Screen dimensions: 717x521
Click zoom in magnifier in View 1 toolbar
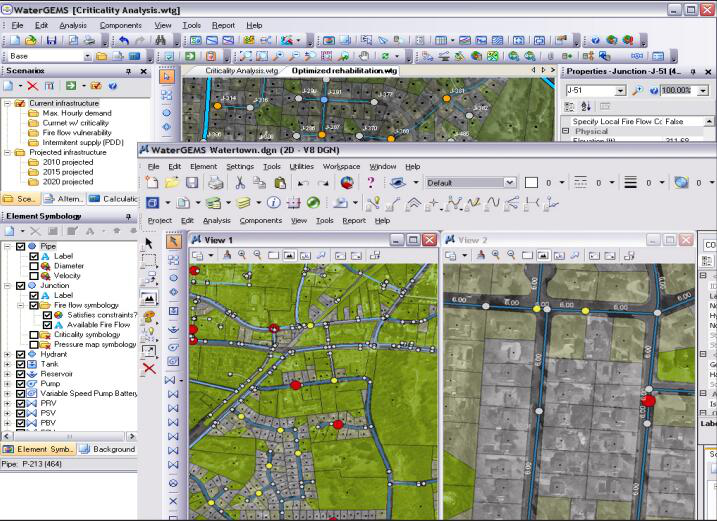tap(242, 255)
